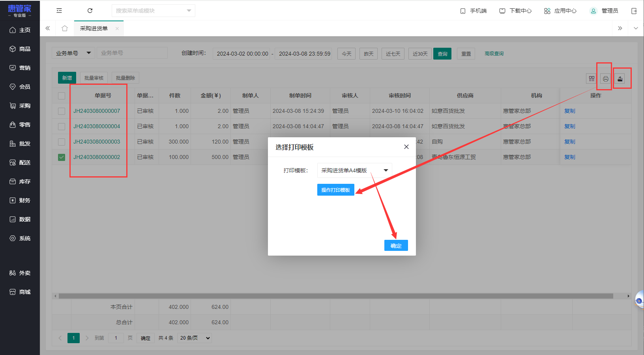Screen dimensions: 644x355
Task: Filter by 今天
Action: pyautogui.click(x=346, y=54)
